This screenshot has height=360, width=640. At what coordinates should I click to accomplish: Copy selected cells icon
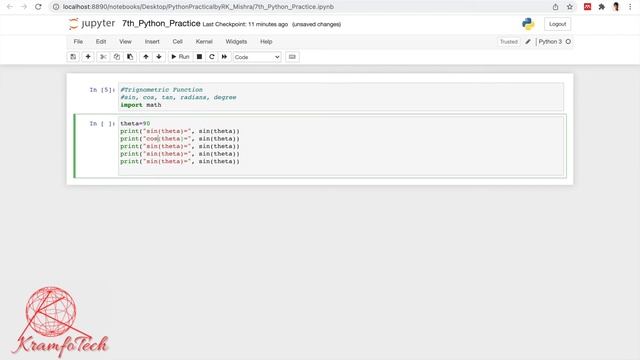(117, 57)
